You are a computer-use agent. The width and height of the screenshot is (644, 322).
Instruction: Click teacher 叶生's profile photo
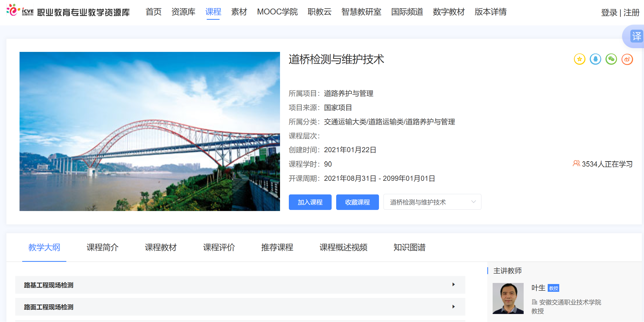coord(508,298)
